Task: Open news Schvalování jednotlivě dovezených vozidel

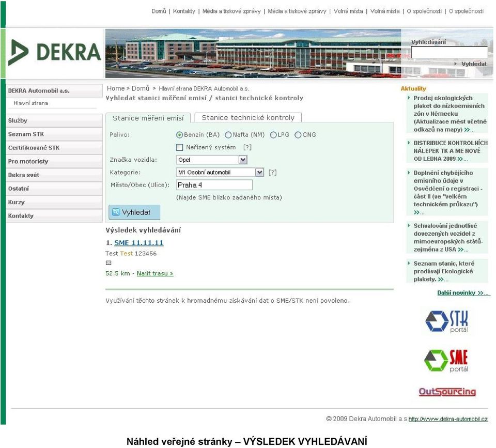Action: tap(448, 238)
